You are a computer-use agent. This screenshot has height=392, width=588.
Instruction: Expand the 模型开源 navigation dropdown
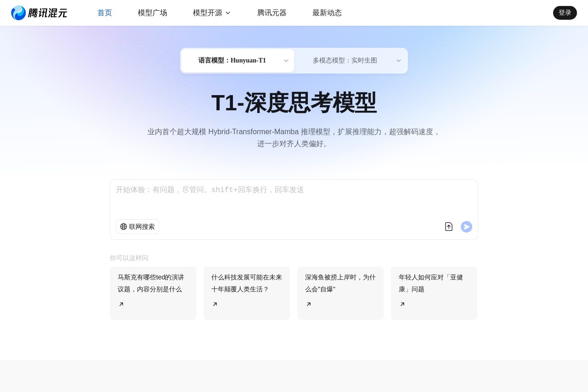point(212,13)
